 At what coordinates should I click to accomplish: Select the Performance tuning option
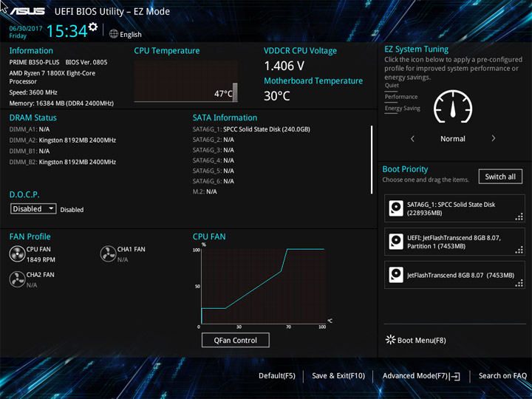tap(401, 97)
